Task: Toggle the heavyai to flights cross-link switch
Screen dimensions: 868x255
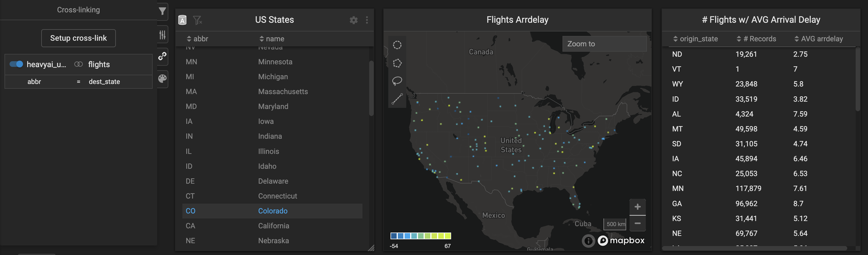Action: click(16, 64)
